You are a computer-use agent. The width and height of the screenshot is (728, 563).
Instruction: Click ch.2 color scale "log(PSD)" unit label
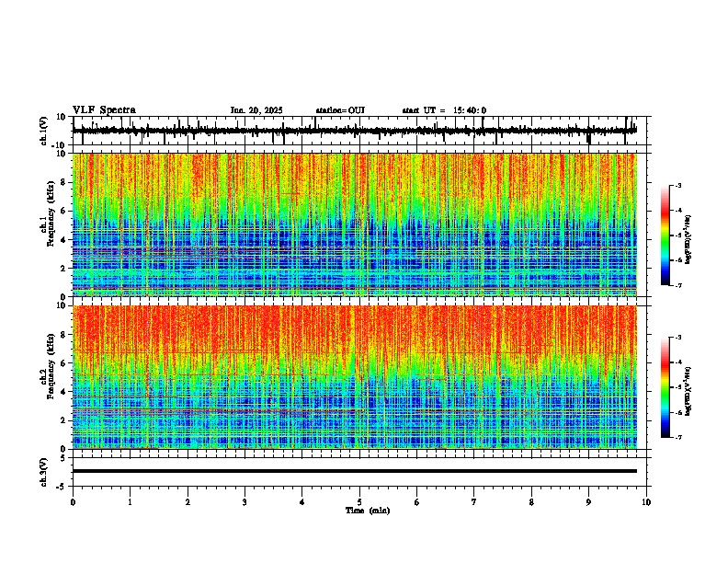pos(688,392)
